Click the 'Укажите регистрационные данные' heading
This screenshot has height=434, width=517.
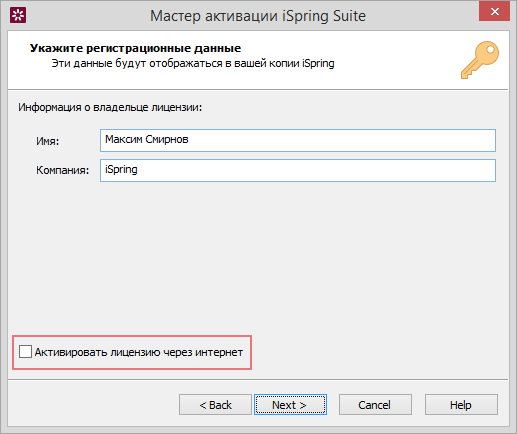pos(135,48)
